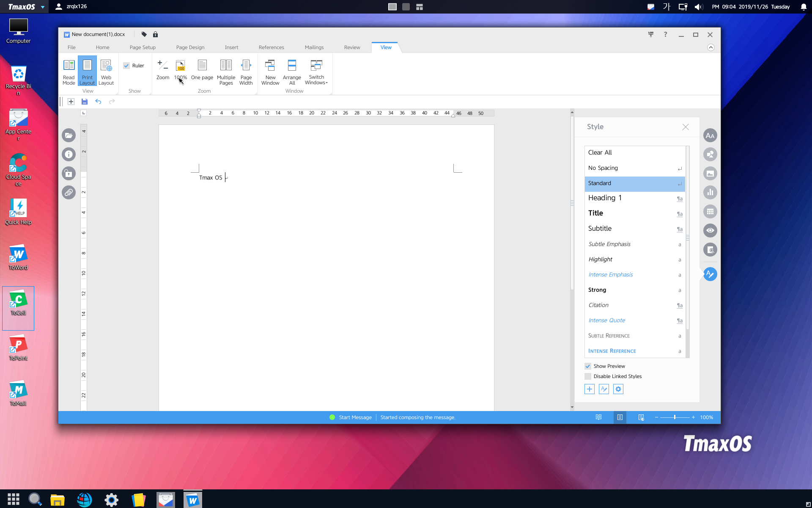Redo the last action
The image size is (812, 508).
[x=112, y=102]
